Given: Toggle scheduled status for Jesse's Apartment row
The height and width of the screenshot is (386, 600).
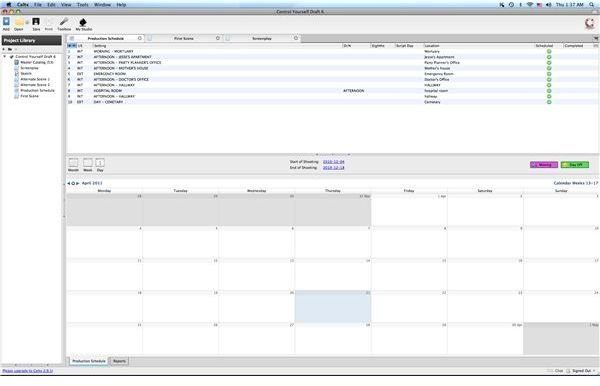Looking at the screenshot, I should 549,57.
